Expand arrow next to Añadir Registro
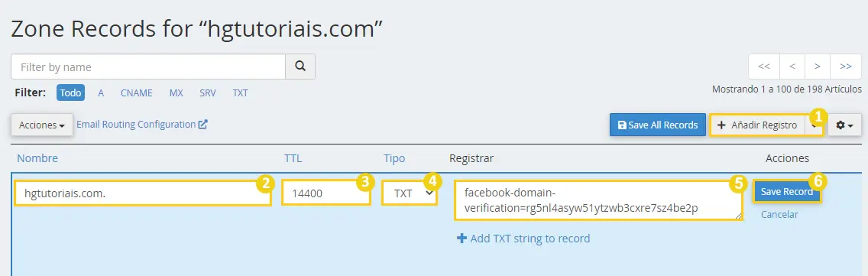The width and height of the screenshot is (868, 276). point(814,125)
